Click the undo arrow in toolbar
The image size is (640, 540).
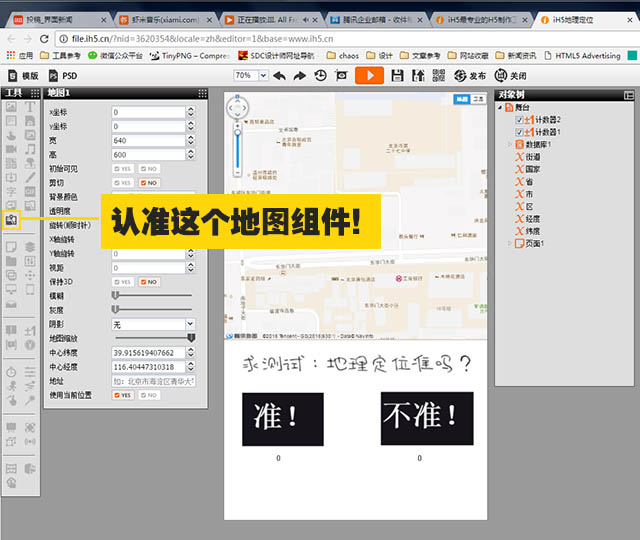[x=279, y=75]
